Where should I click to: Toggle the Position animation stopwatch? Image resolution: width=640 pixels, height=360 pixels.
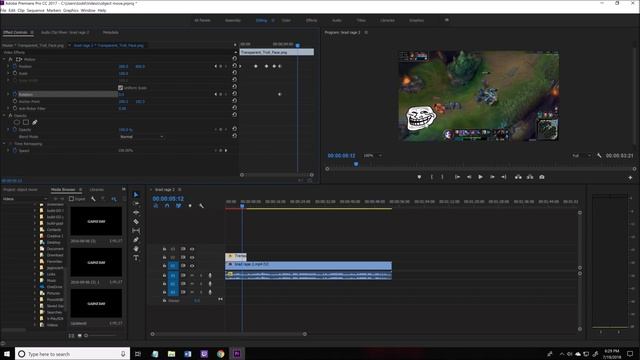point(15,66)
